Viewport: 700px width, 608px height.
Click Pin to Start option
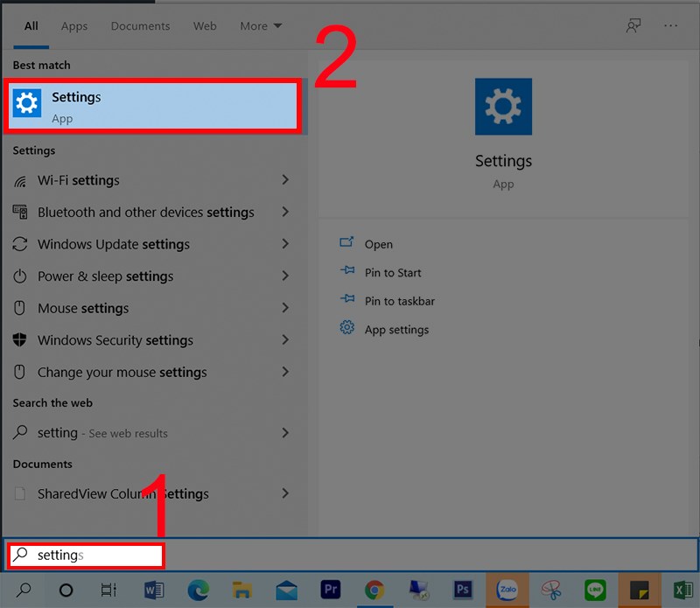pos(393,273)
